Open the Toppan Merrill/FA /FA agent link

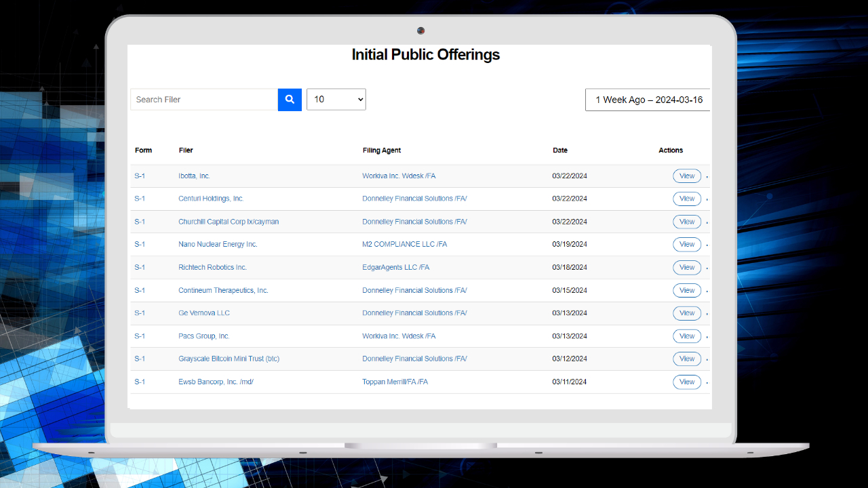pos(395,382)
